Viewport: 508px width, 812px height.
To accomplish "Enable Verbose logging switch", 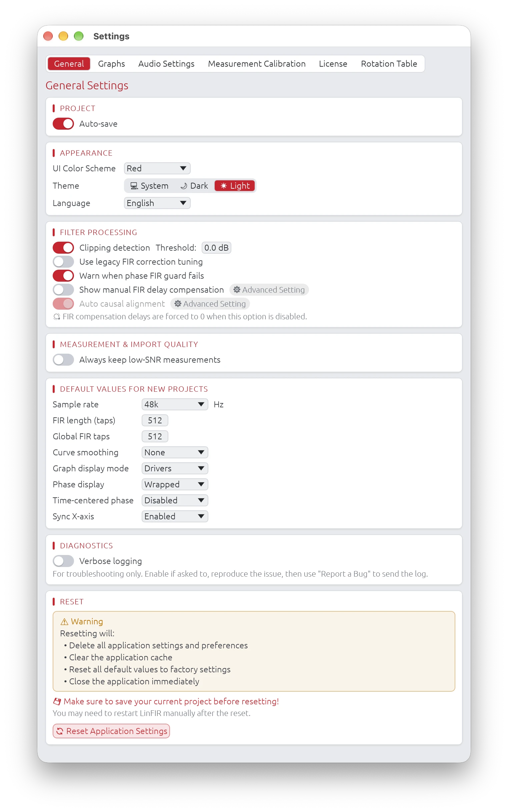I will (x=63, y=561).
